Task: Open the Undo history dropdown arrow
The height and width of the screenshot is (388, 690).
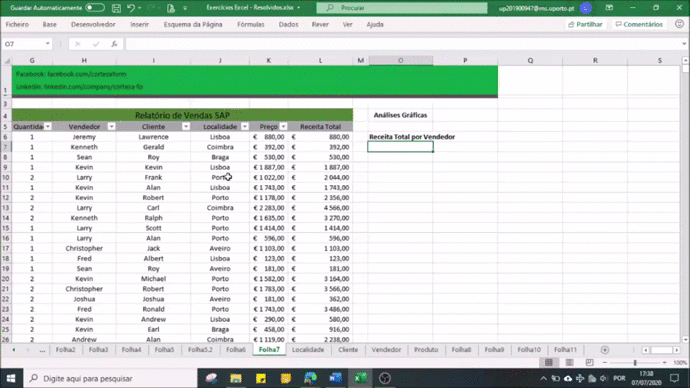Action: (x=139, y=8)
